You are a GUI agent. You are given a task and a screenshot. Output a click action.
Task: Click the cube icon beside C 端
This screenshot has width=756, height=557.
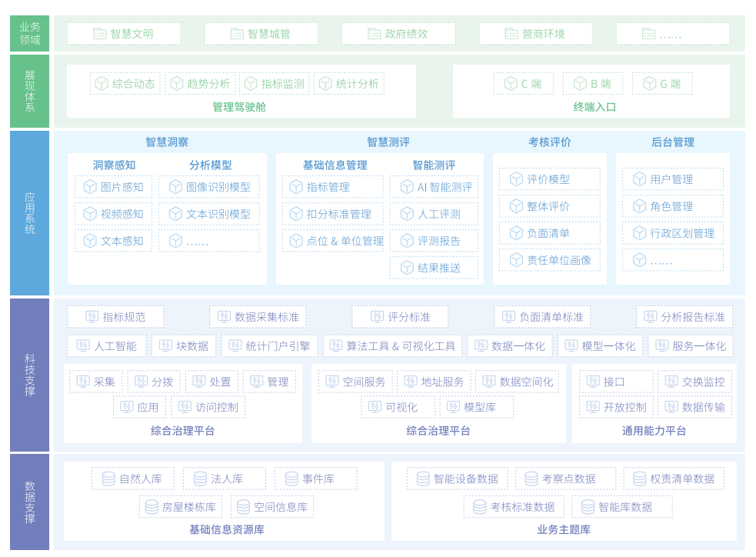pos(511,83)
